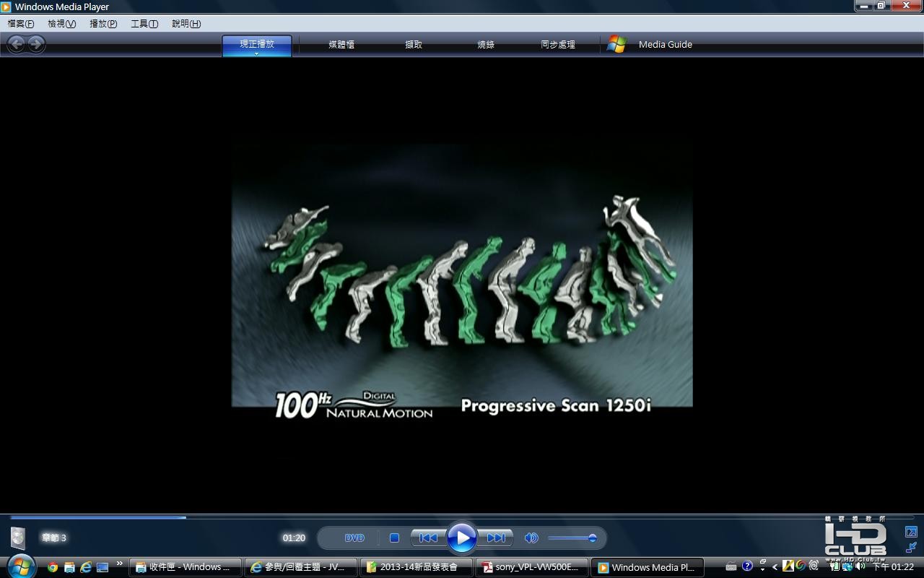Mute the player sound via speaker icon

click(x=531, y=538)
